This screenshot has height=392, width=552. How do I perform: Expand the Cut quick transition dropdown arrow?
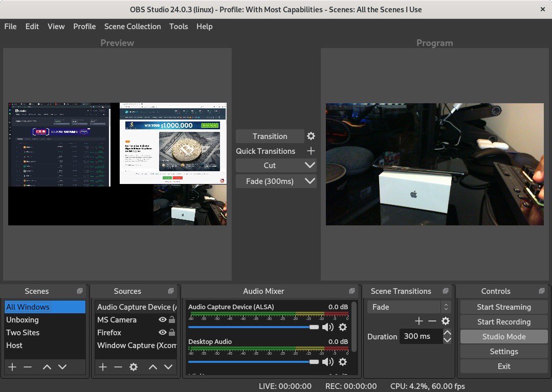(x=310, y=165)
